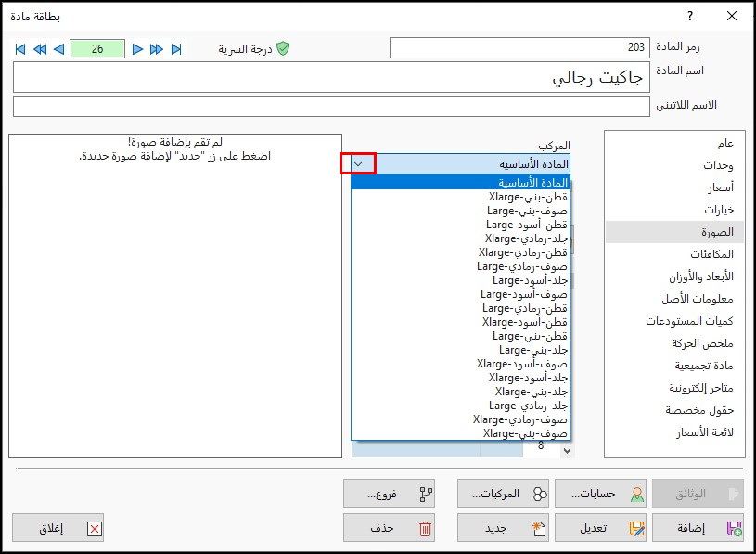Select جلد-رمادي-Large from the list
Image resolution: width=756 pixels, height=554 pixels.
tap(460, 406)
